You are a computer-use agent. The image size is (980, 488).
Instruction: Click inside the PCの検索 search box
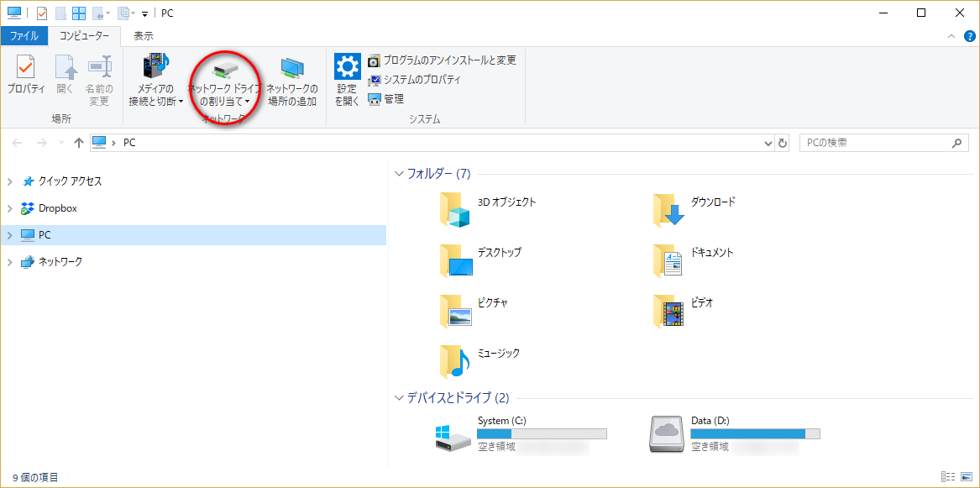(x=873, y=143)
